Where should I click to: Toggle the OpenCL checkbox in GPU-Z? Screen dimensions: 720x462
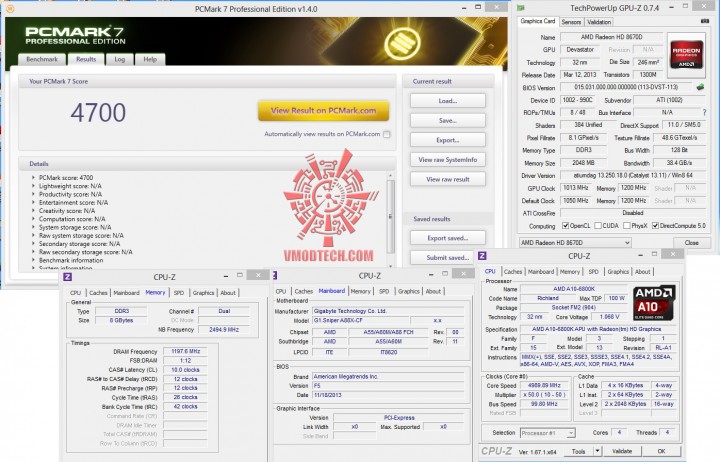[x=566, y=225]
